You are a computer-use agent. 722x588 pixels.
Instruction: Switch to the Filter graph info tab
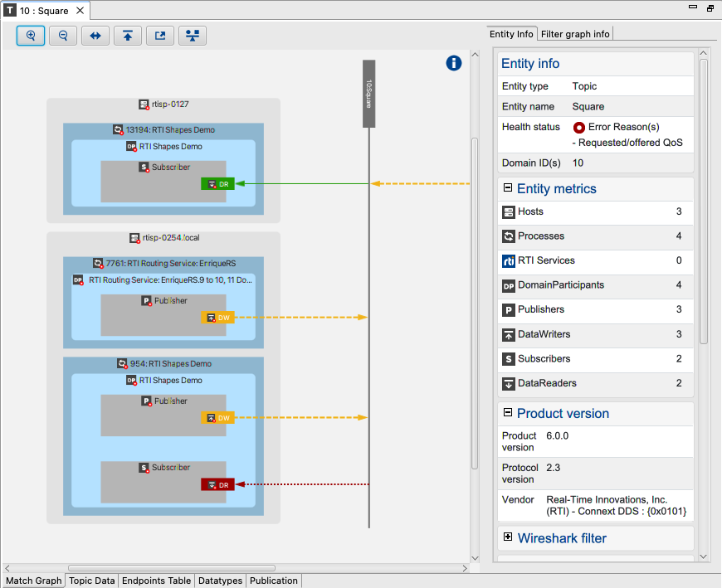coord(575,34)
